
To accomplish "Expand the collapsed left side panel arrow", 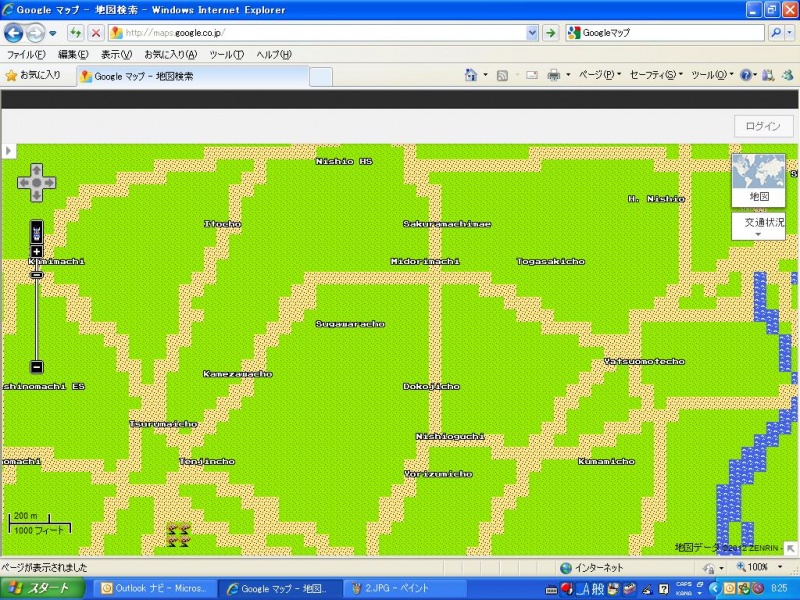I will [x=8, y=151].
